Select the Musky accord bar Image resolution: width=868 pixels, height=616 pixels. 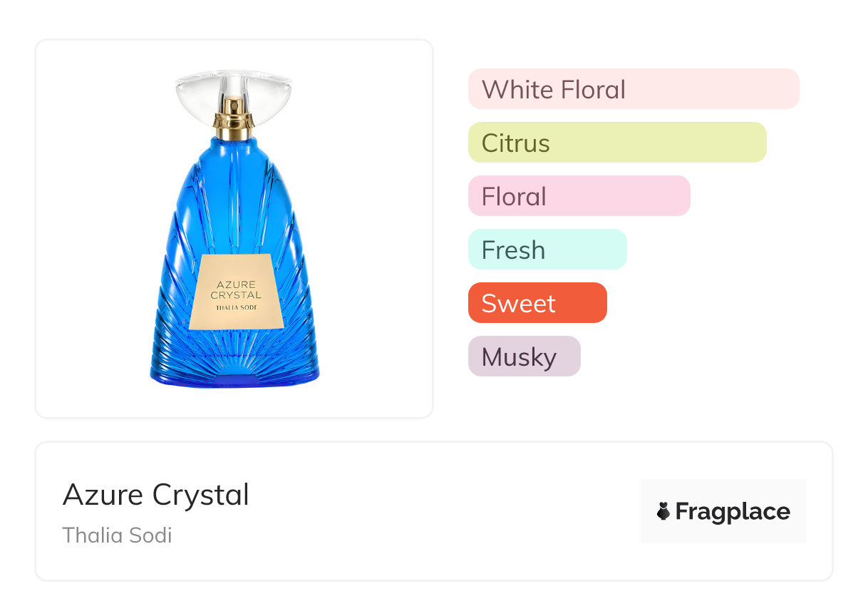[x=524, y=356]
